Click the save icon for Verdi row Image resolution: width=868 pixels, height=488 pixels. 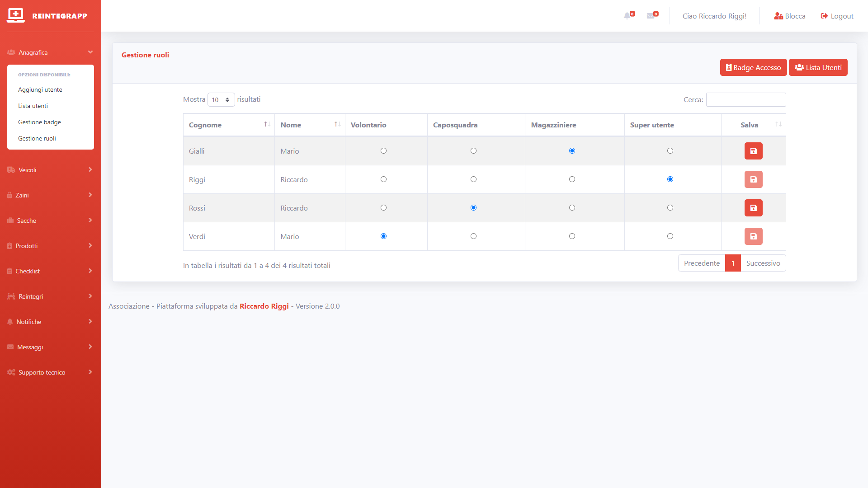[x=753, y=236]
